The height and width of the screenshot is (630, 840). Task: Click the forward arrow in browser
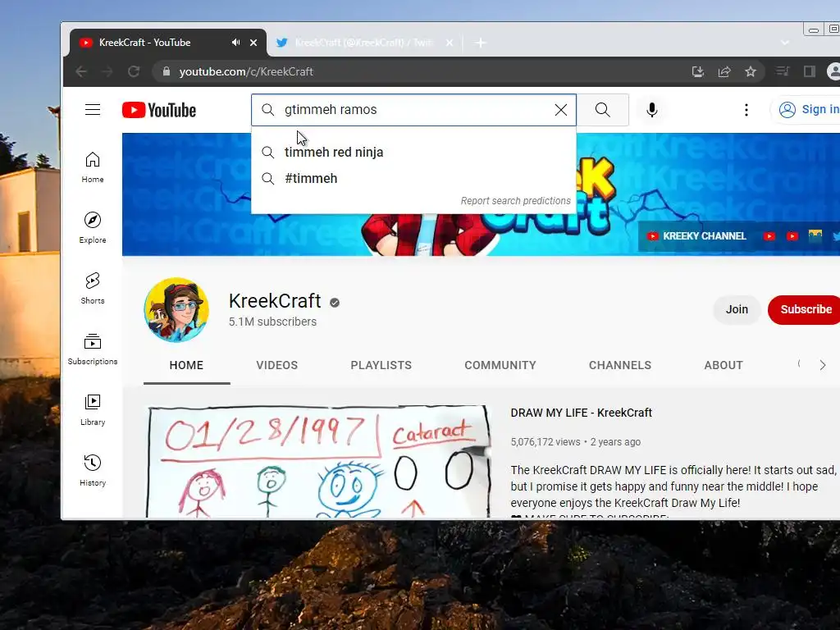[107, 71]
